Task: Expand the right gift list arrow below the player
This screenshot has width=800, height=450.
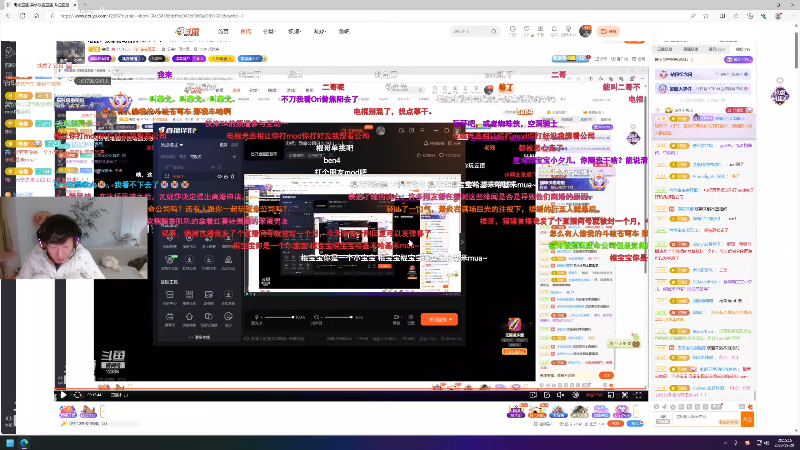Action: click(x=636, y=411)
